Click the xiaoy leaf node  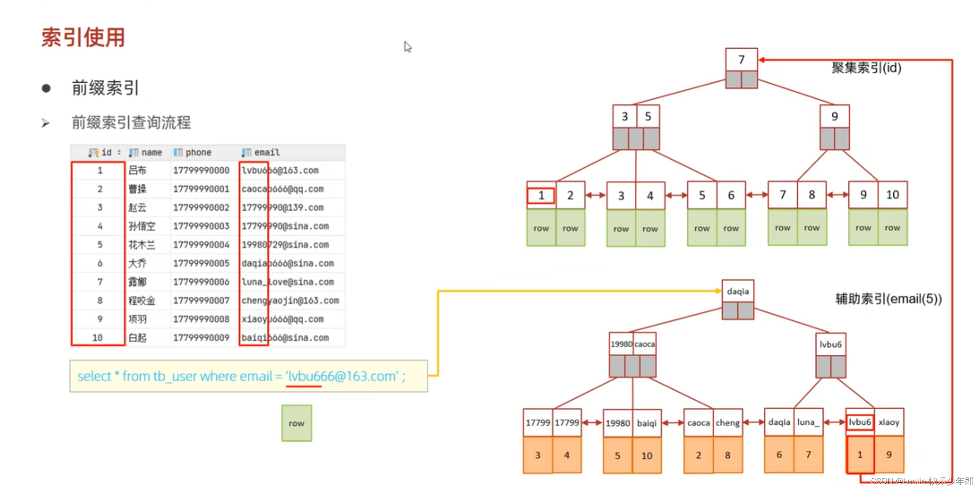889,422
